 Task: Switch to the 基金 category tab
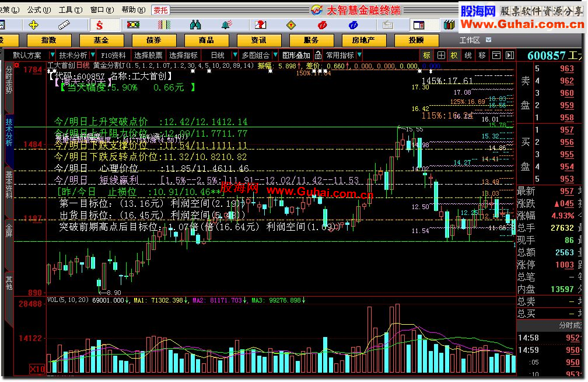101,40
